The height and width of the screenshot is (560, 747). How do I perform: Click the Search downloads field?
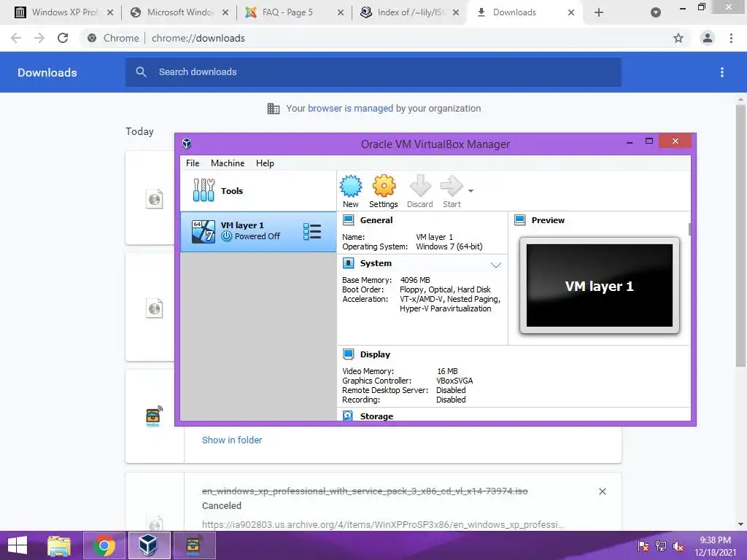click(x=373, y=72)
